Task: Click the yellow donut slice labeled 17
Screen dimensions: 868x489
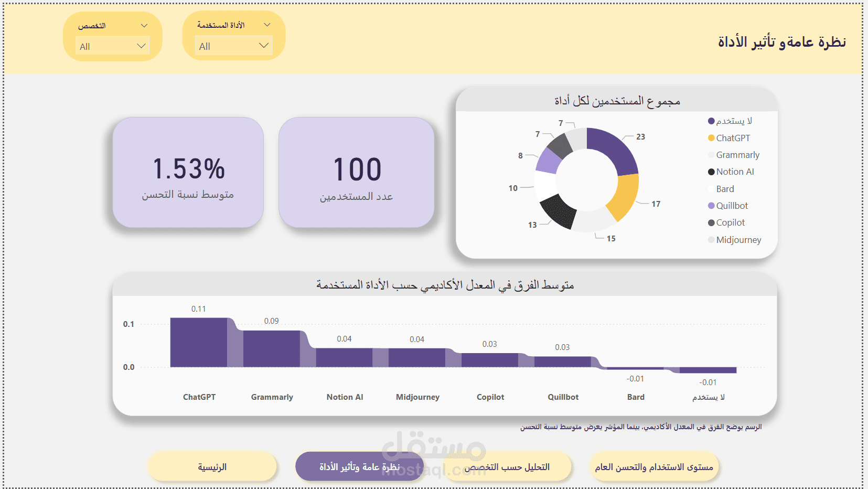Action: coord(627,197)
